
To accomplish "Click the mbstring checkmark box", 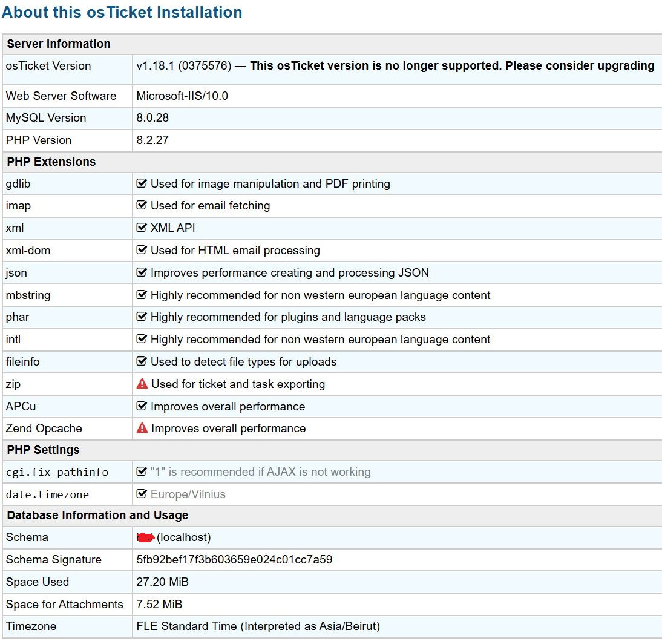I will (x=142, y=295).
